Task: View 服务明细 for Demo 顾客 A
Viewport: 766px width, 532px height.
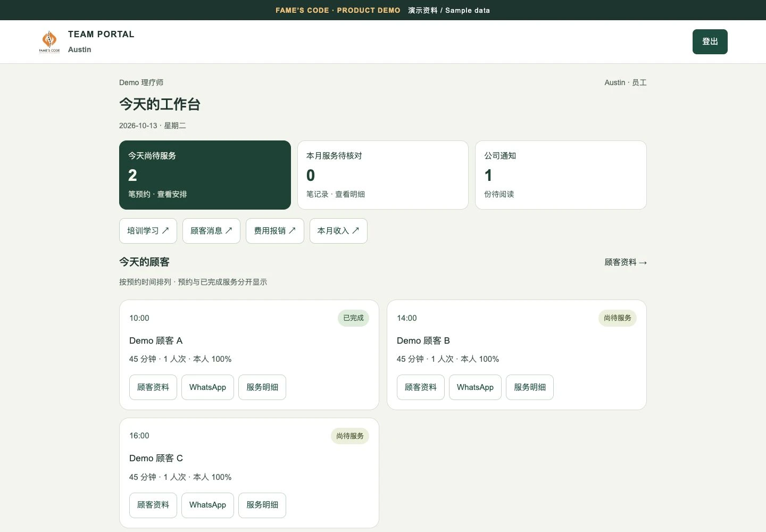Action: [x=262, y=387]
